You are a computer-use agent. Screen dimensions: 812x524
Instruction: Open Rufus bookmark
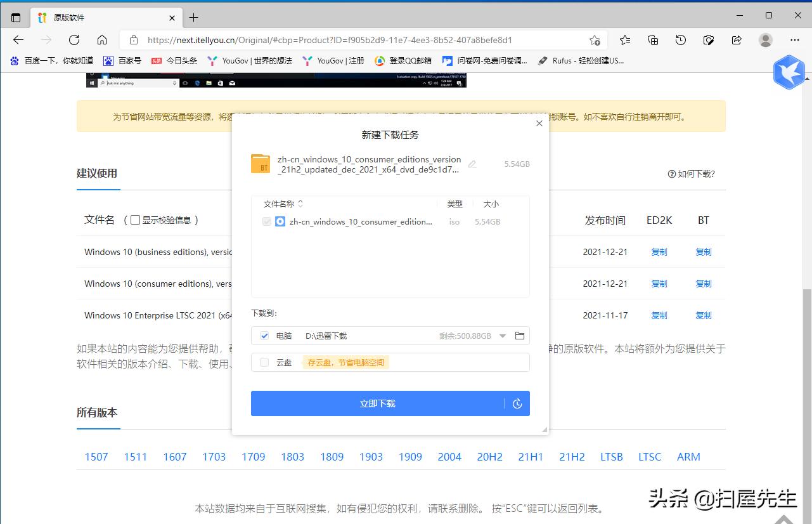[581, 61]
